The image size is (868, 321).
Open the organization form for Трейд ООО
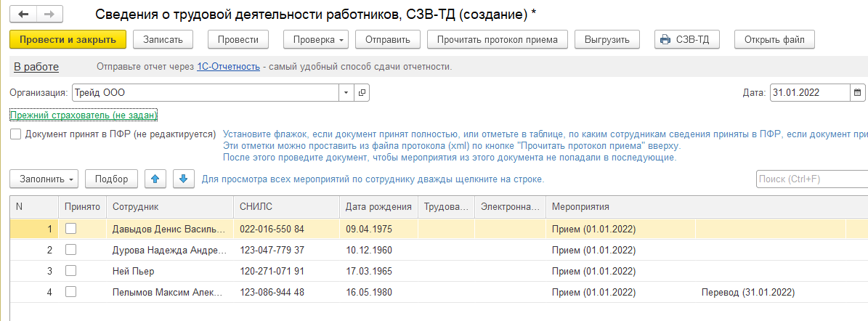tap(362, 93)
